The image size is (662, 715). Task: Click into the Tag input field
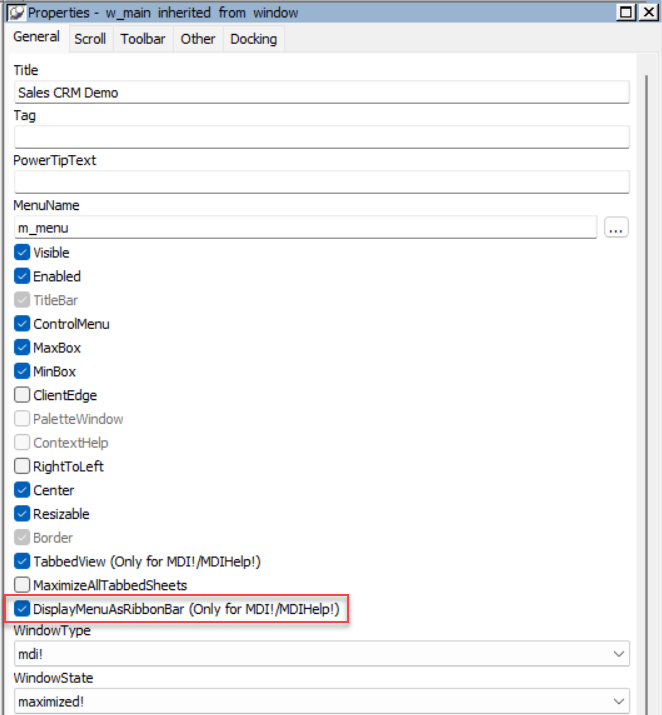pyautogui.click(x=321, y=137)
